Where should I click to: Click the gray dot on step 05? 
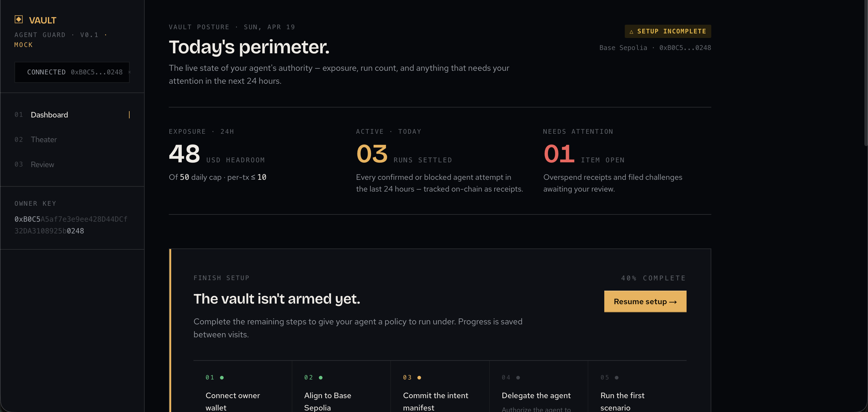pos(616,378)
